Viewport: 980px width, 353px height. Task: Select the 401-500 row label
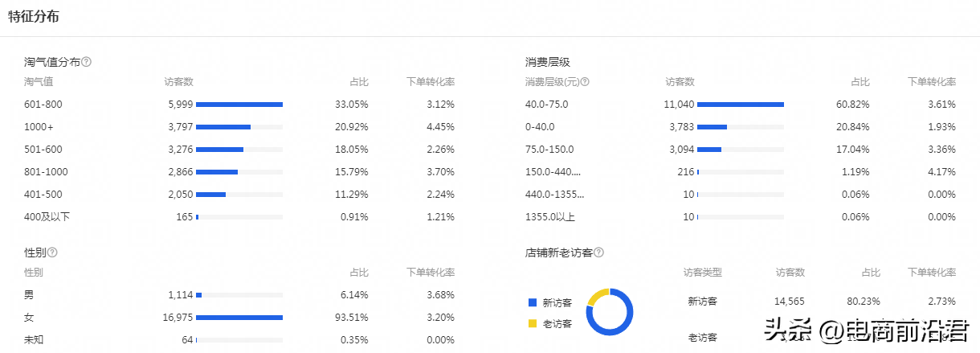[x=43, y=195]
